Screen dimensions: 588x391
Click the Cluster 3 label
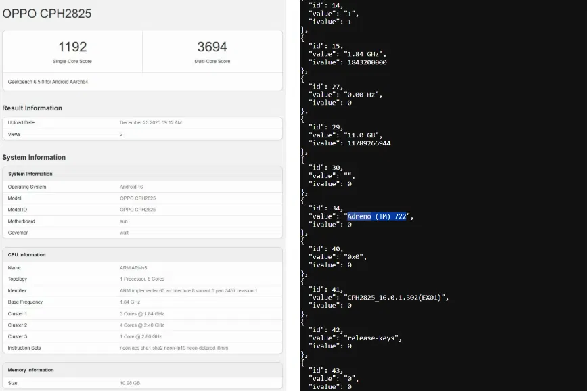coord(18,336)
